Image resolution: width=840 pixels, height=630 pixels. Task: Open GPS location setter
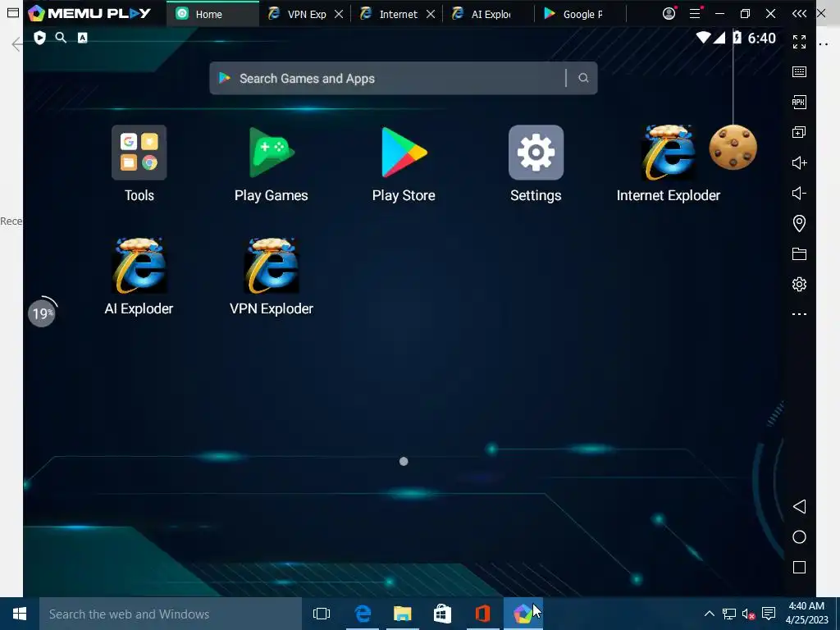799,223
